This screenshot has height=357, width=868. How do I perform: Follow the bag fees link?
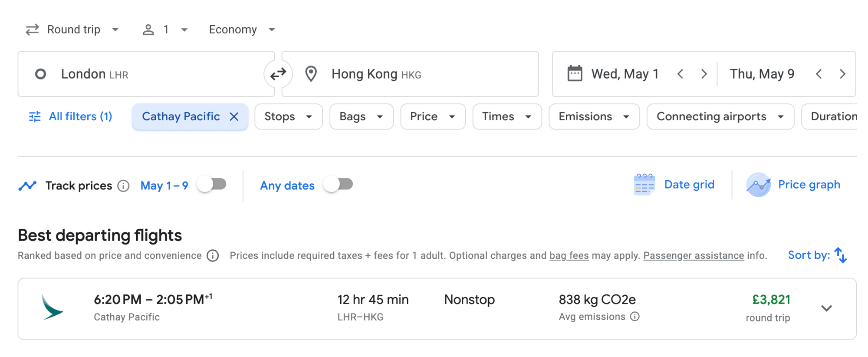point(569,256)
